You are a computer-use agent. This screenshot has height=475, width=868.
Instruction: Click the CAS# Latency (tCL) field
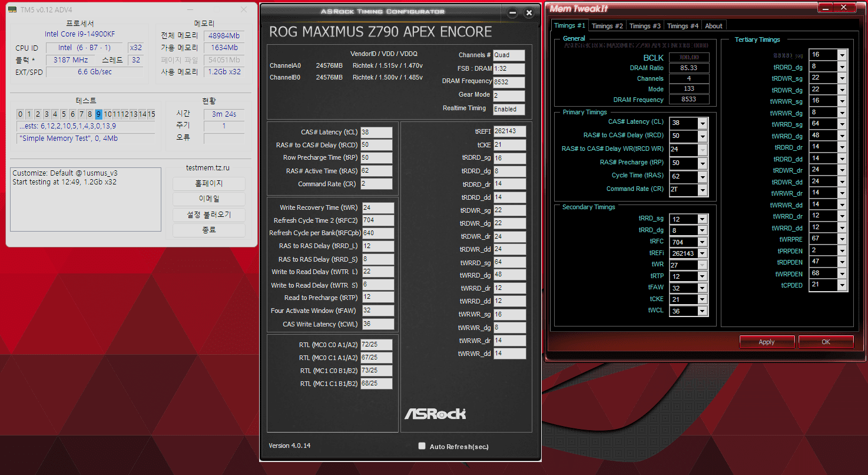(376, 133)
